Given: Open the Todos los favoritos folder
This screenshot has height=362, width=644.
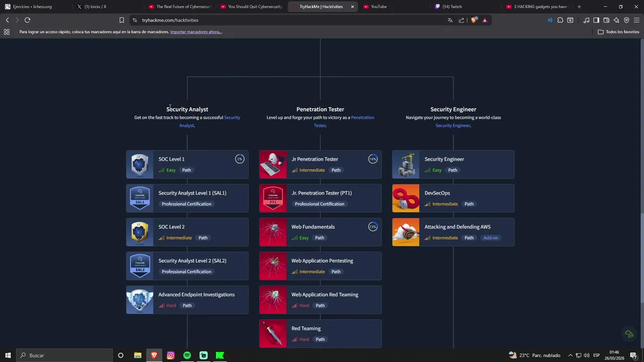Looking at the screenshot, I should 618,32.
